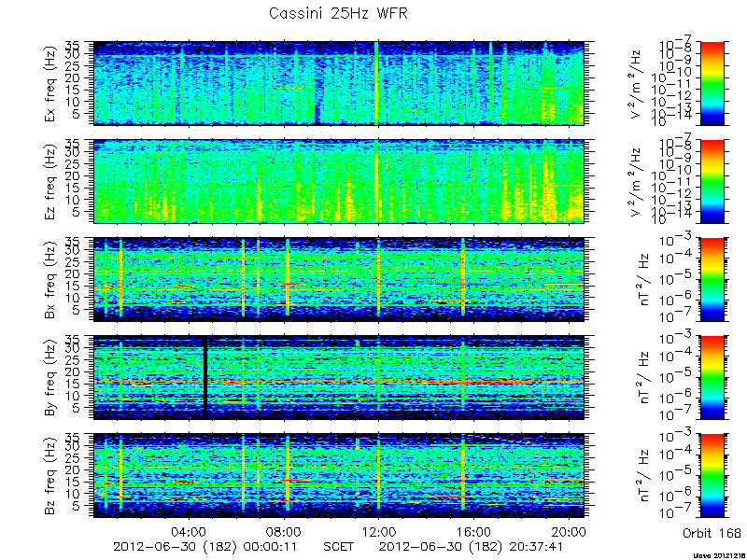Click the 'Bx freq (Hz)' axis label
747x560 pixels.
(50, 279)
